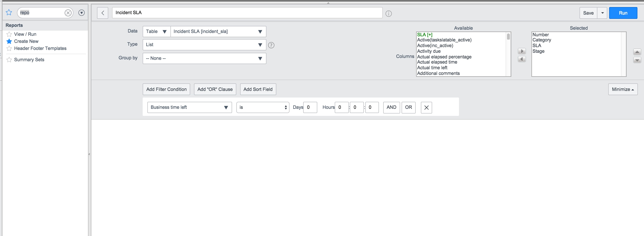Click the seconds input field in filter

(372, 107)
